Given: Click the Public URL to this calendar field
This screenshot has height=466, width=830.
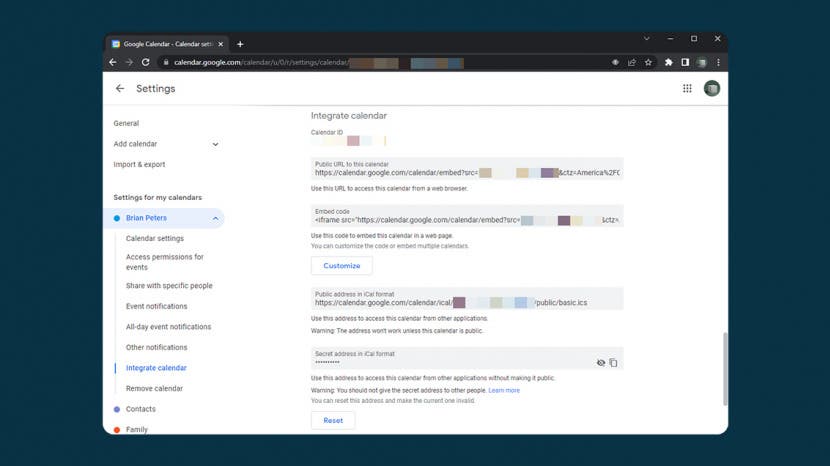Looking at the screenshot, I should [x=467, y=169].
